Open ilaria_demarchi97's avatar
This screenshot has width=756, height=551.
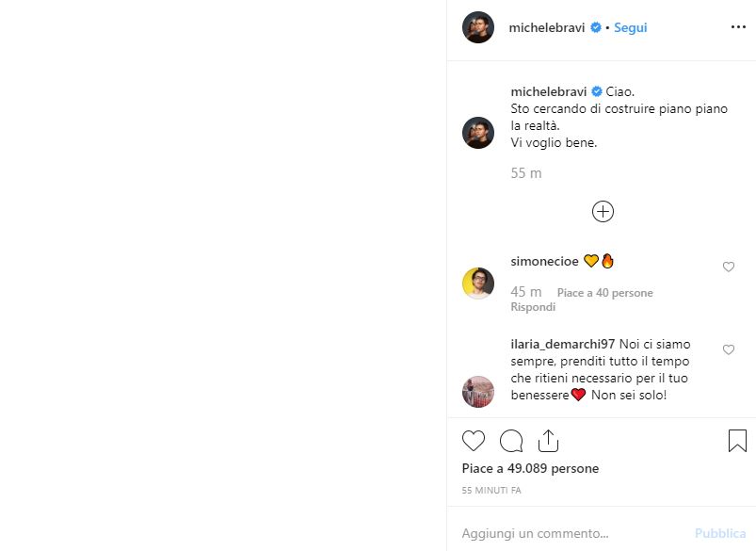(x=478, y=391)
